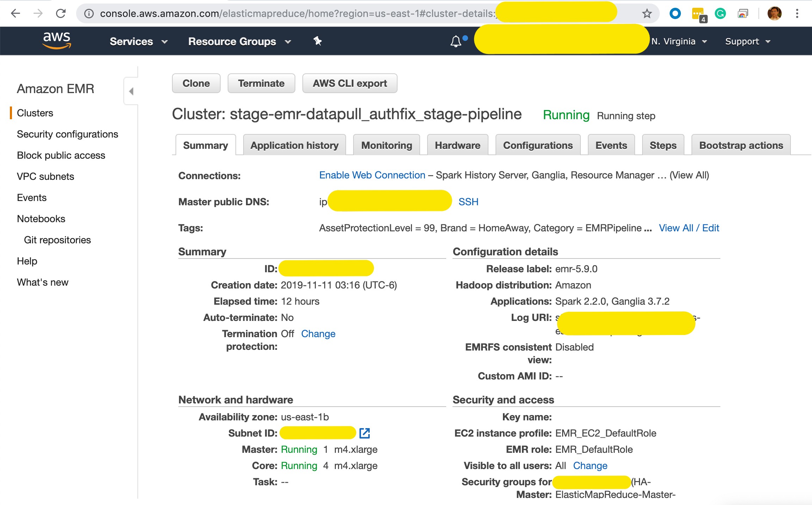Click the Clone cluster button

[196, 83]
